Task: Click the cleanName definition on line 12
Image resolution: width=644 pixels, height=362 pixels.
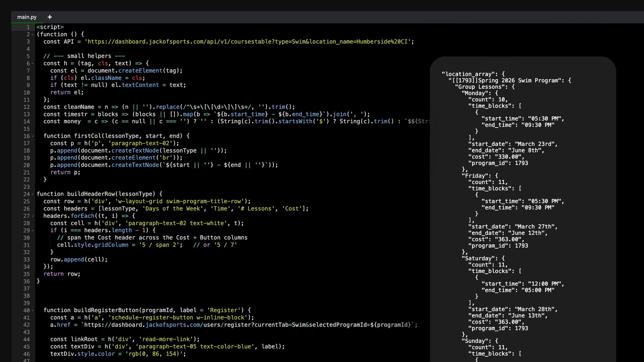Action: pyautogui.click(x=79, y=107)
